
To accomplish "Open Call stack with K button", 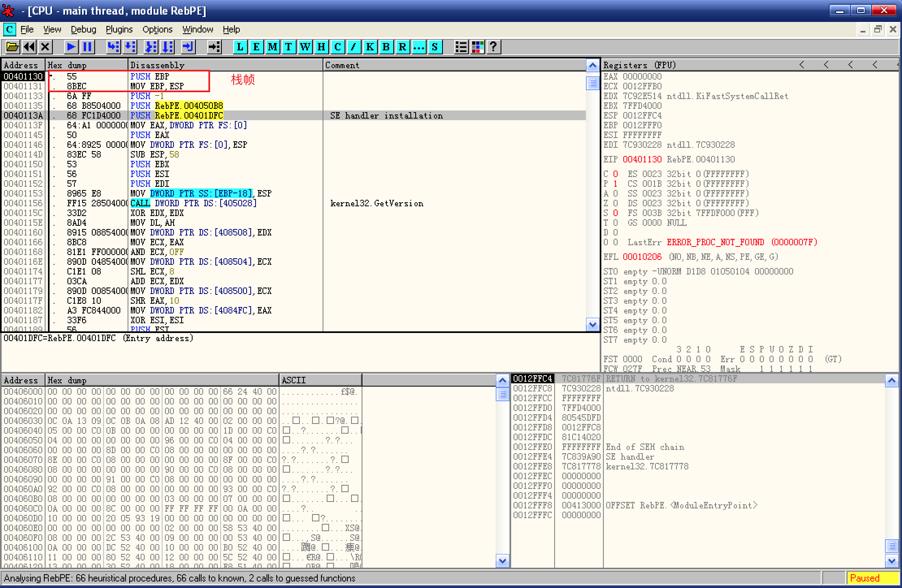I will coord(370,47).
